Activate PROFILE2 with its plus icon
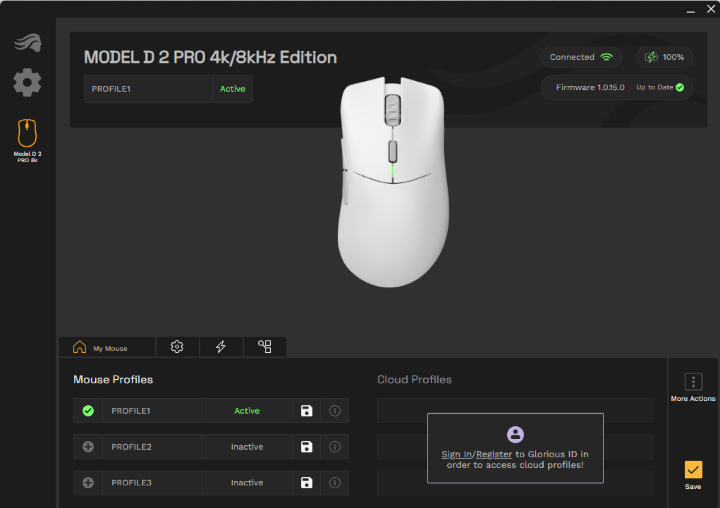This screenshot has height=508, width=720. click(x=88, y=446)
